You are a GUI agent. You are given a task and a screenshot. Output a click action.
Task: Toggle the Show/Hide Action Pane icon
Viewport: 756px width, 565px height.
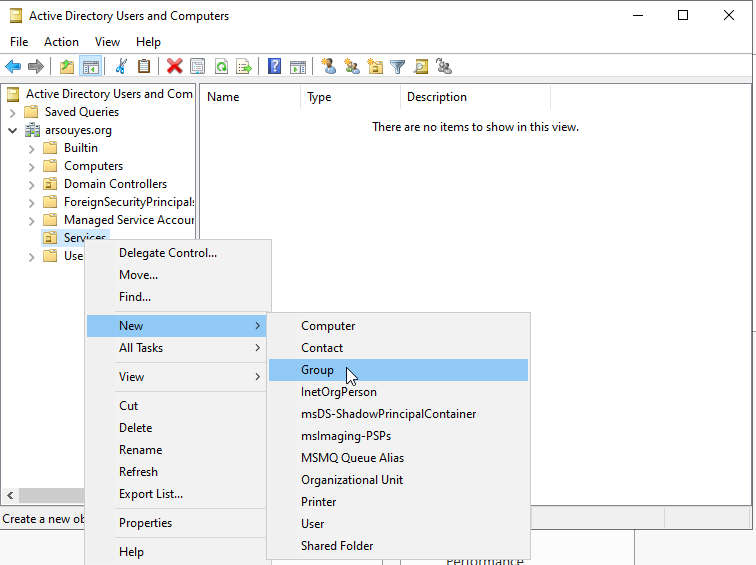(298, 67)
